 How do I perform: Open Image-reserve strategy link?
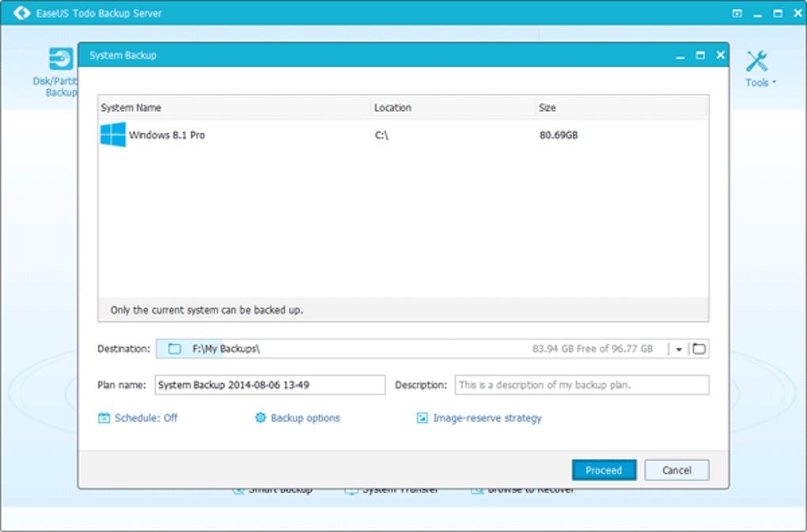[487, 418]
